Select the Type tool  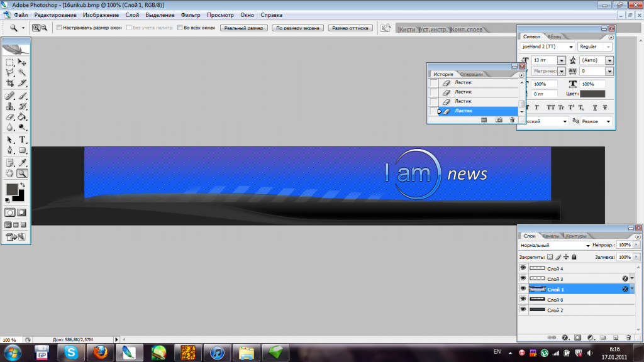[x=22, y=140]
